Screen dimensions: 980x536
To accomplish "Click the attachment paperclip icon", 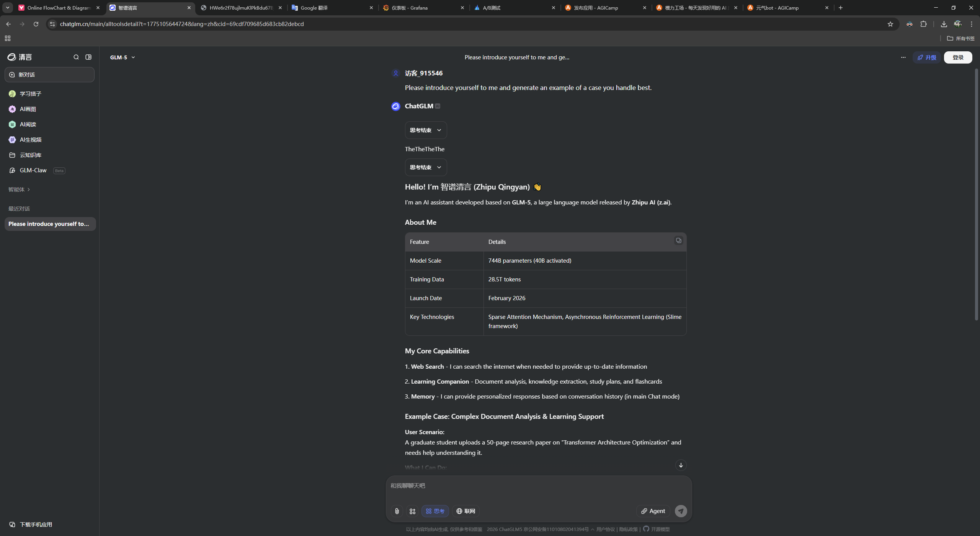I will tap(397, 511).
